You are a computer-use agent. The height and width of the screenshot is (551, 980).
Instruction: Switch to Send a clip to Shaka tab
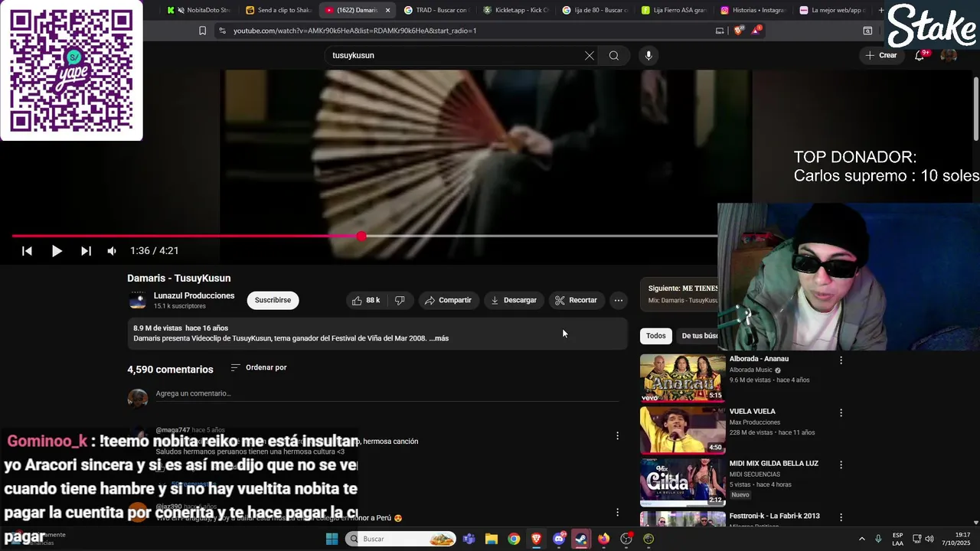(x=279, y=10)
